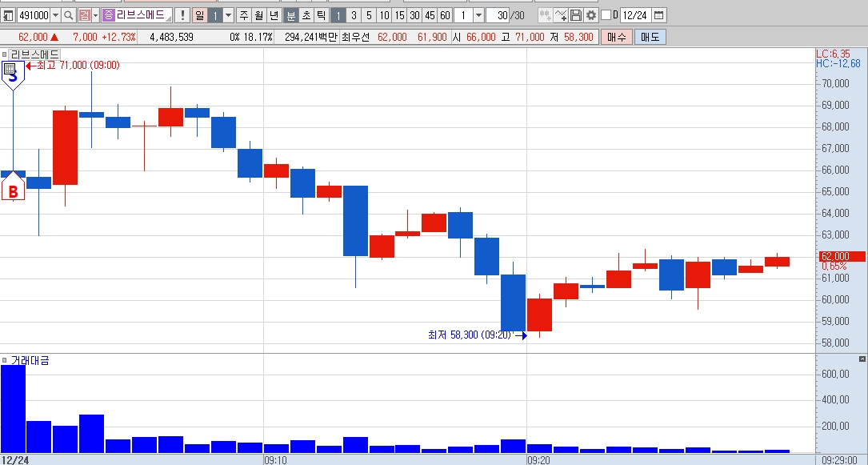Toggle the left panel sidebar icon
Viewport: 868px width, 465px height.
tap(8, 15)
